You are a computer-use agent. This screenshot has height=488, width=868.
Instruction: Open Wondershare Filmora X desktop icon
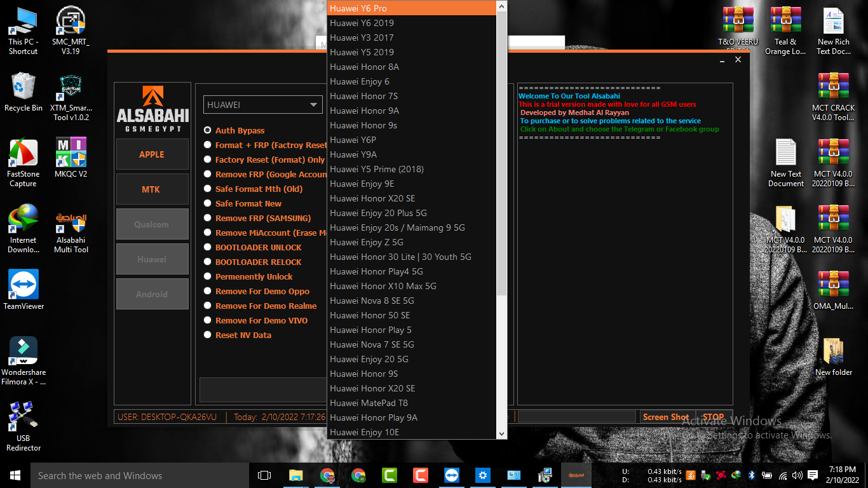point(23,361)
